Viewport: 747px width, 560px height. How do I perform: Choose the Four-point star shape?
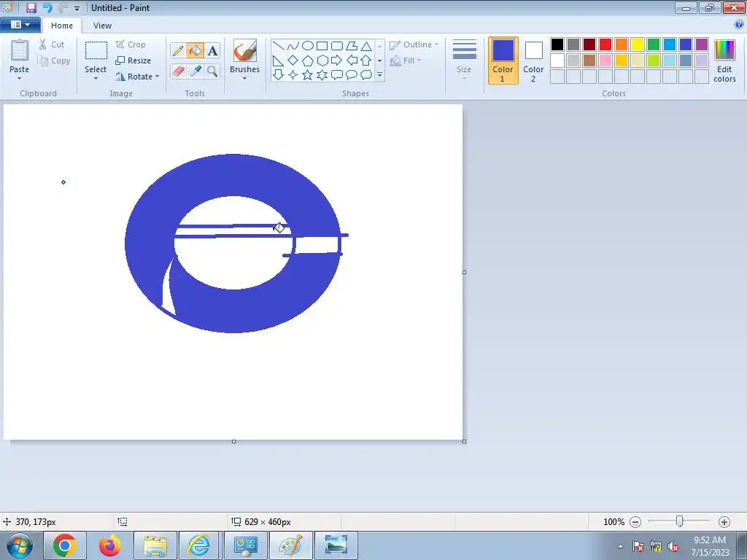293,75
